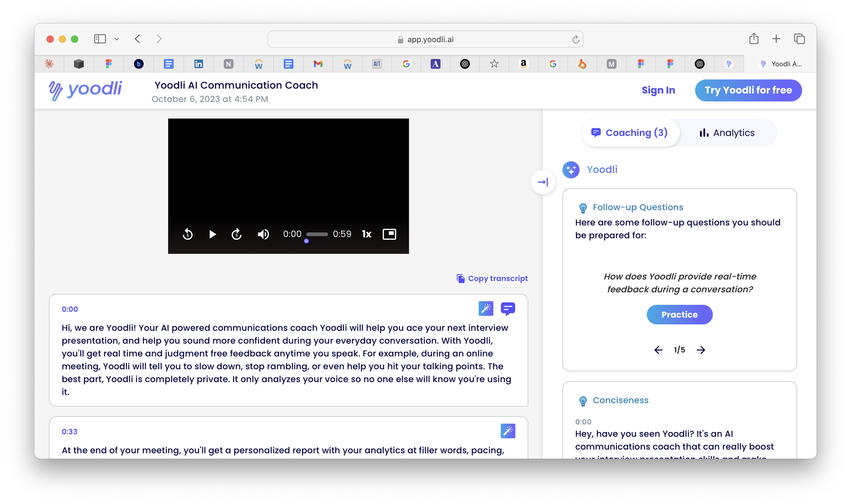Viewport: 851px width, 504px height.
Task: Click the Follow-up Questions lightbulb icon
Action: [x=583, y=208]
